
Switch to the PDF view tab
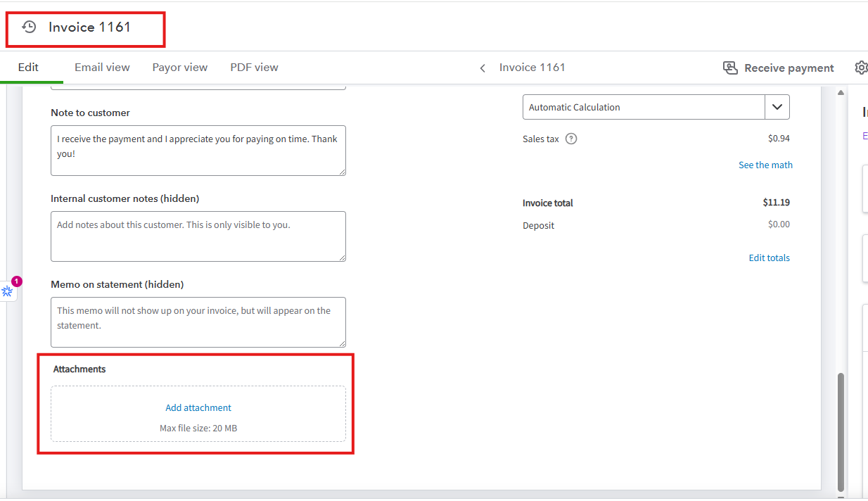254,68
